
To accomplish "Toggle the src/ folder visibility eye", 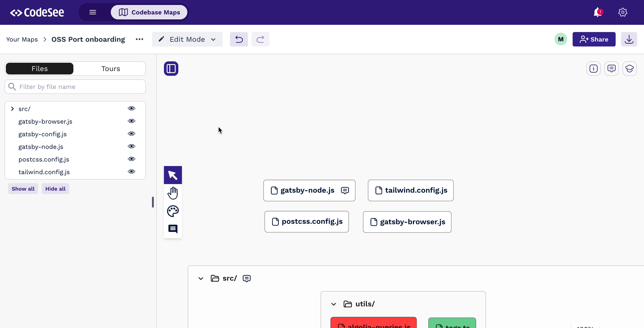I will point(132,108).
